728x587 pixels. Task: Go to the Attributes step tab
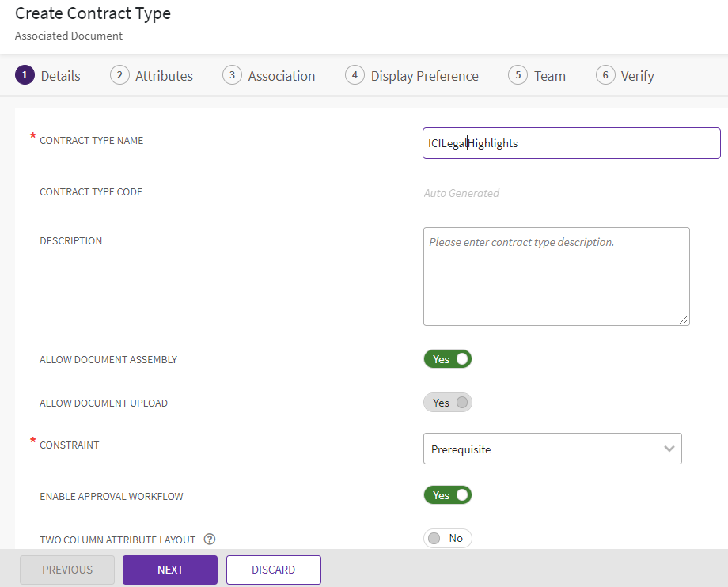tap(164, 76)
